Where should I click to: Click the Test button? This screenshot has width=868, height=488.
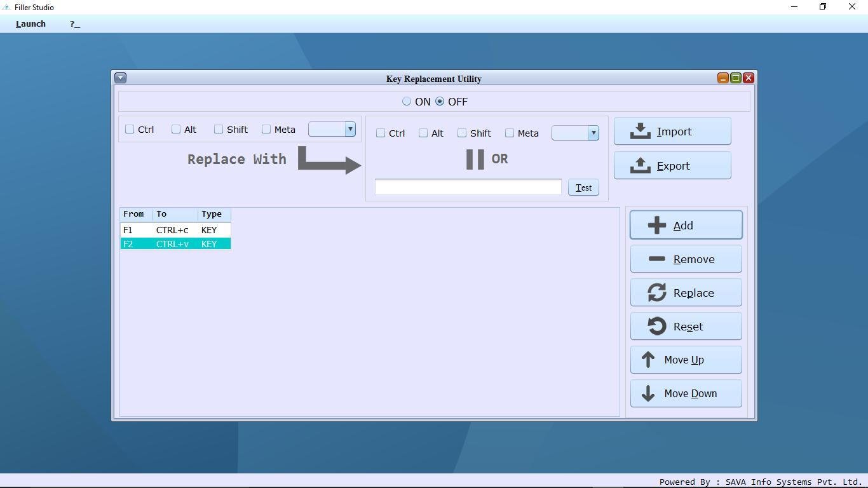coord(583,187)
